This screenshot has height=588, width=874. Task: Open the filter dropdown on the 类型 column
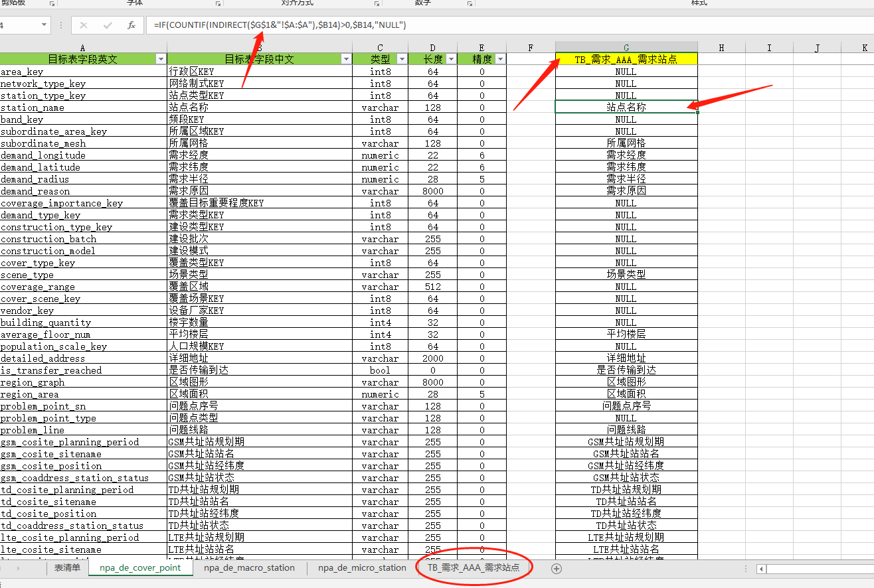click(401, 58)
